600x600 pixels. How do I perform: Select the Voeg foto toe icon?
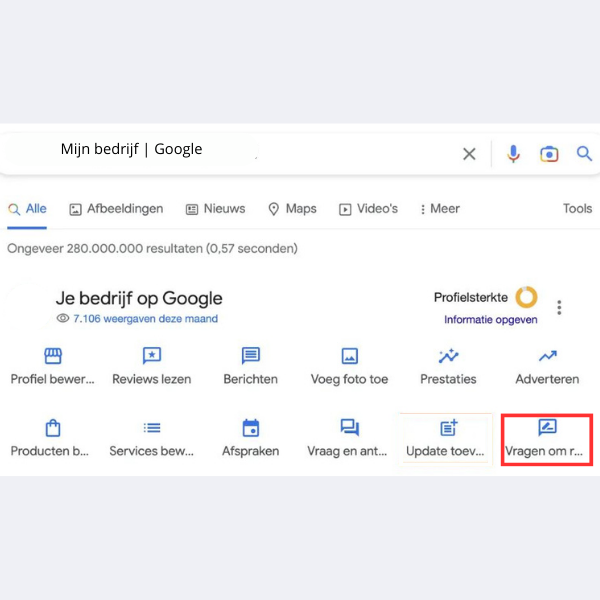(x=350, y=356)
